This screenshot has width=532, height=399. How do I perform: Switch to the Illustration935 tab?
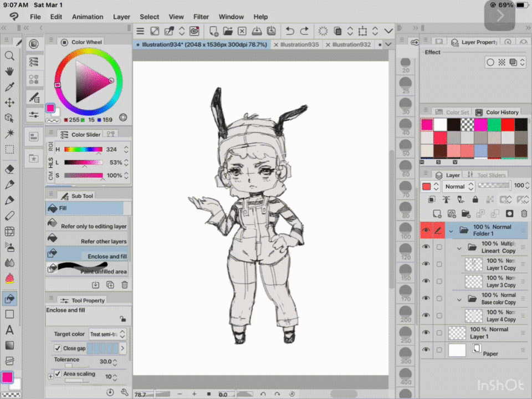pyautogui.click(x=299, y=44)
